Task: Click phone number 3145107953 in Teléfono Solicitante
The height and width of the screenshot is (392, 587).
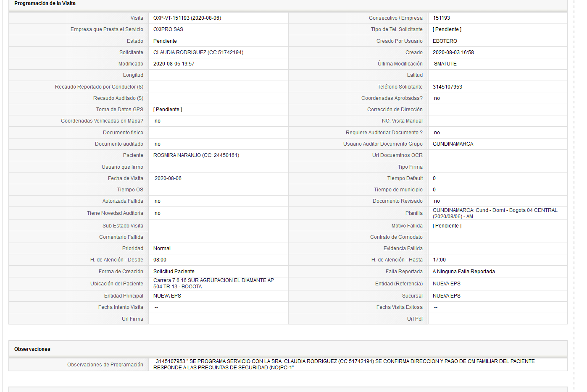Action: (447, 87)
